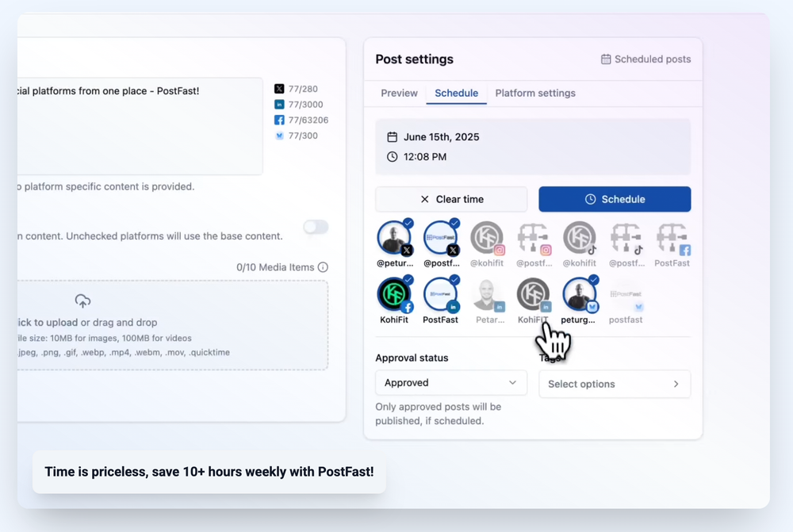This screenshot has height=532, width=793.
Task: Enable the PostFast Facebook page account
Action: coord(672,237)
